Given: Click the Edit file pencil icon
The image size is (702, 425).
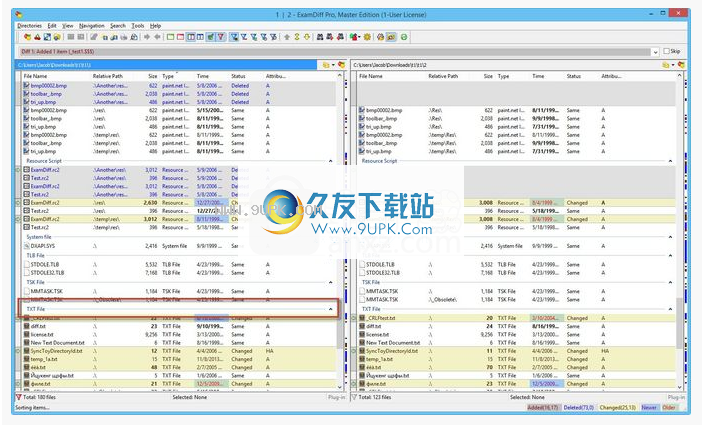Looking at the screenshot, I should click(x=94, y=37).
